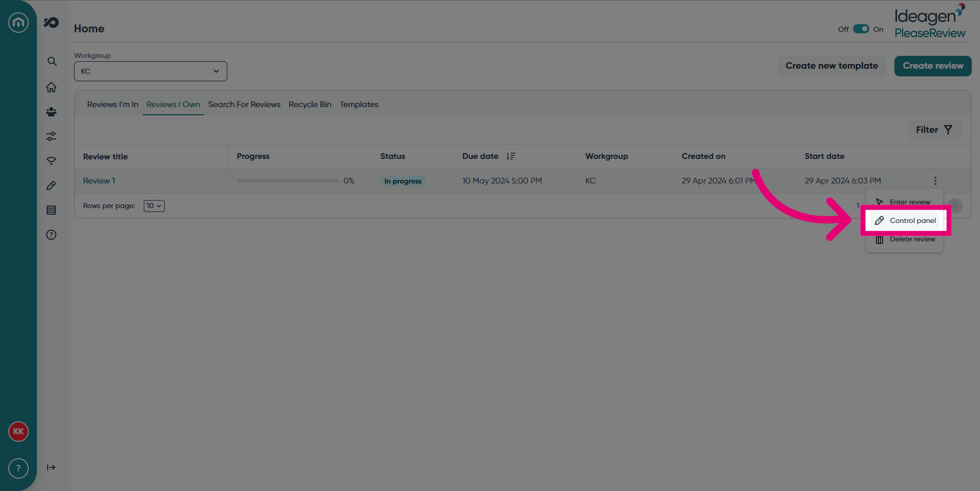Choose Enter review from context menu
Screen dimensions: 980x491
click(x=905, y=202)
